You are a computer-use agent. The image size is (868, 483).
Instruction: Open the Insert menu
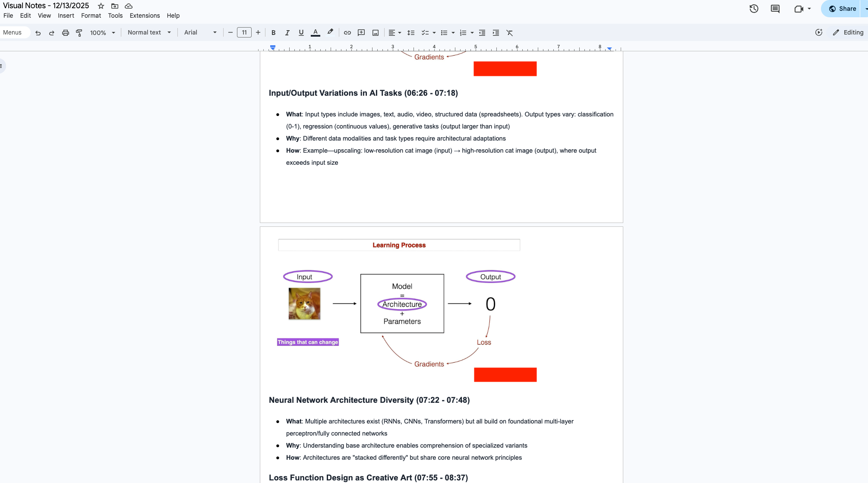coord(66,16)
